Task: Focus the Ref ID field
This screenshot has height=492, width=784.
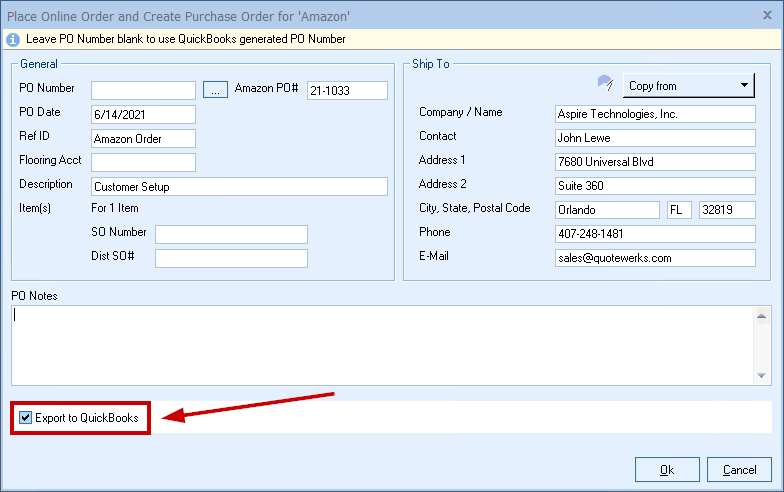Action: [143, 138]
